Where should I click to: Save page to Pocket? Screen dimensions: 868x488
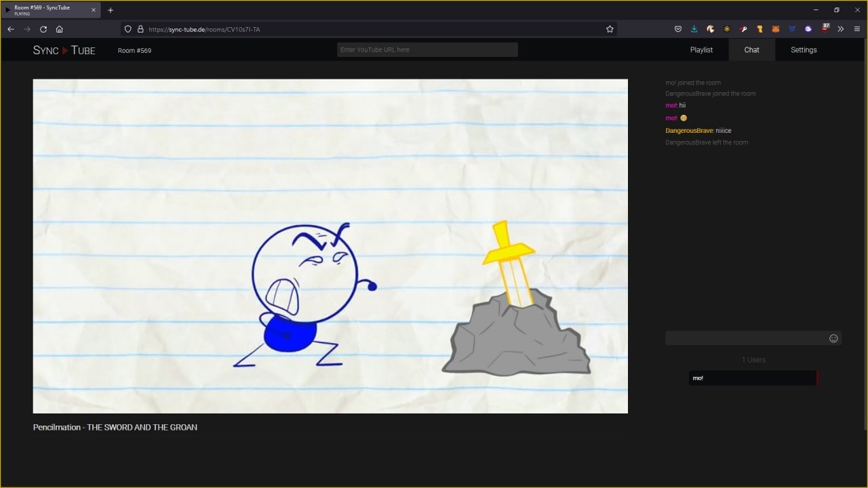678,29
